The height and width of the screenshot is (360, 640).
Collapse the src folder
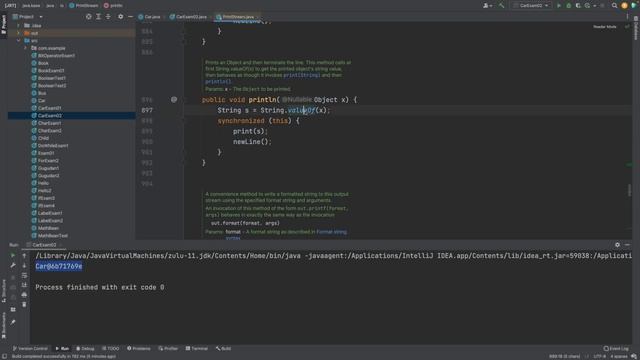coord(18,41)
